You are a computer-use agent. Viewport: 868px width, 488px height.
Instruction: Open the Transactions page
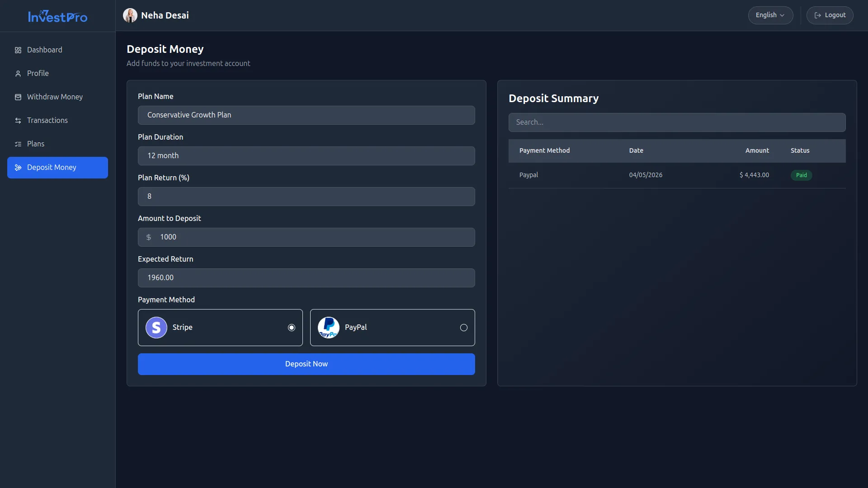point(57,121)
